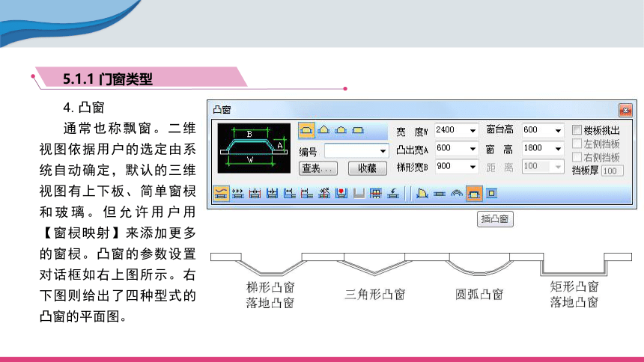Click the 4. 凸窗 subtitle text

(84, 108)
